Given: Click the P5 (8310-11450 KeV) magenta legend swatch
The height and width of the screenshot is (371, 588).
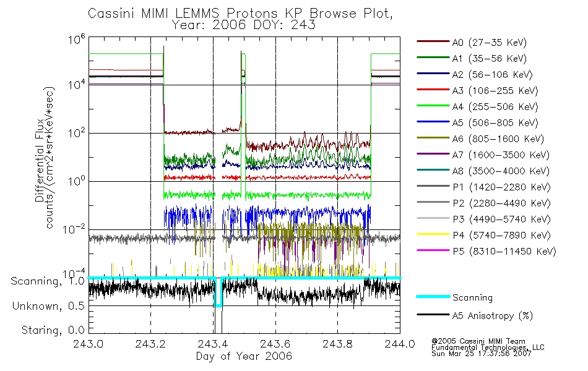Looking at the screenshot, I should pos(433,250).
